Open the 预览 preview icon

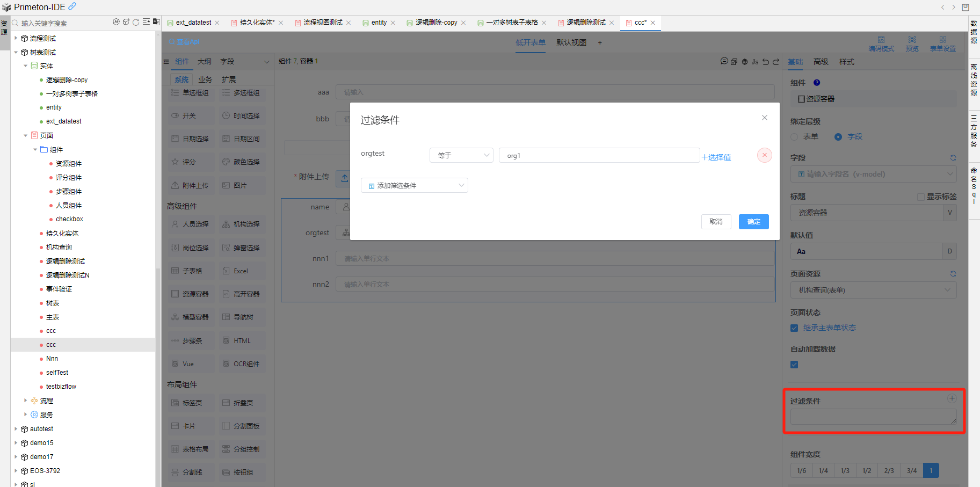(x=912, y=43)
